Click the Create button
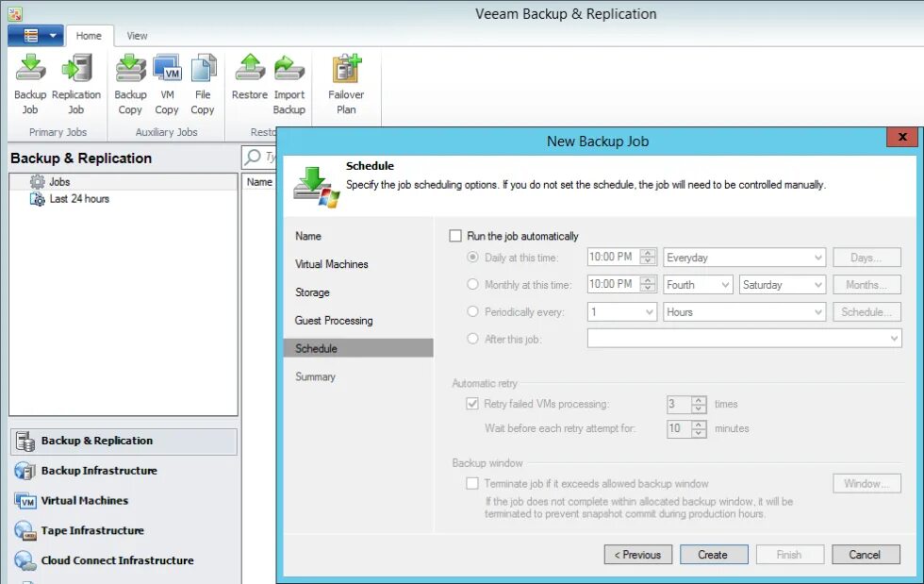Screen dimensions: 924x584 (x=714, y=555)
